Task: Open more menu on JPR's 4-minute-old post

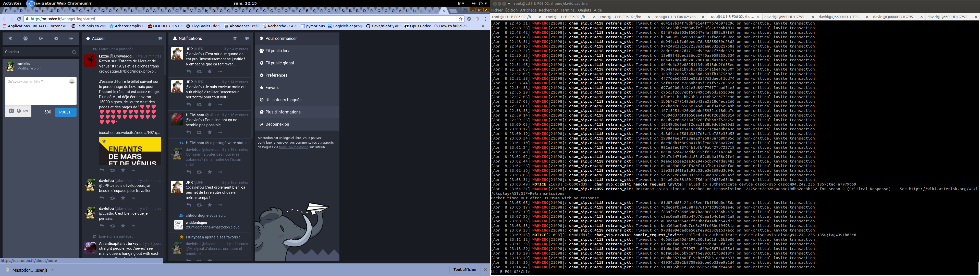Action: (220, 72)
